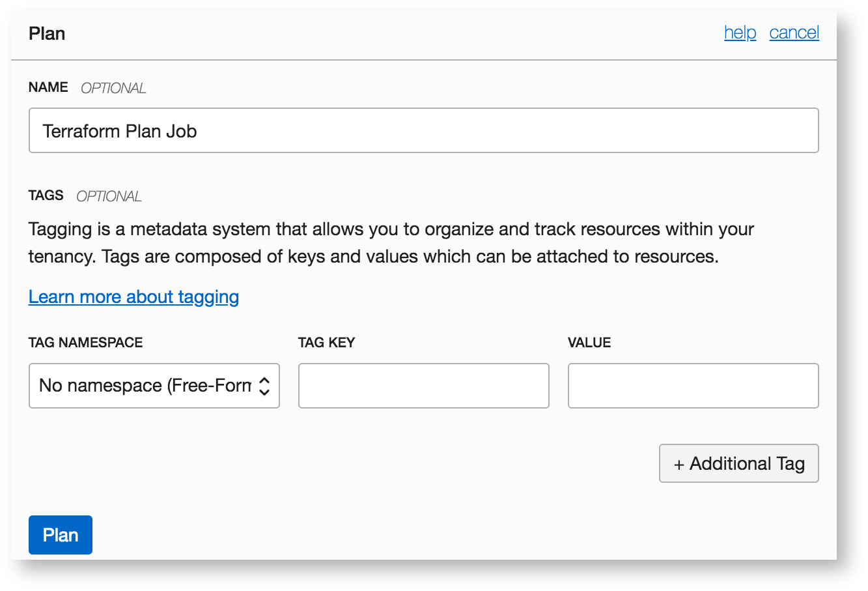Cancel the Plan dialog
Screen dimensions: 868x591
794,33
